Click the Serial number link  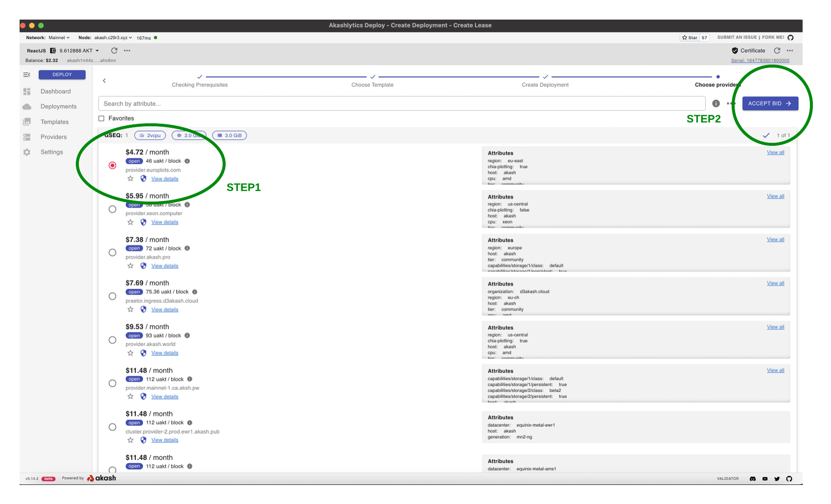pos(760,61)
